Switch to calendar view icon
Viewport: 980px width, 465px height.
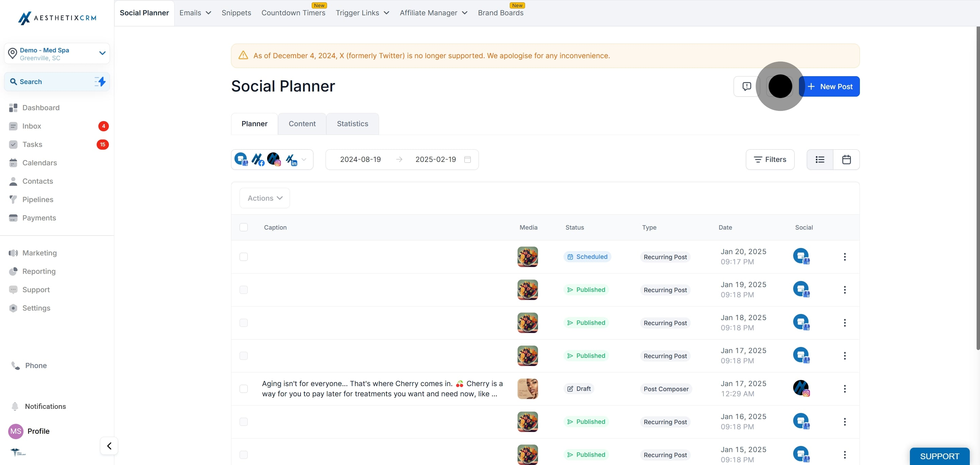coord(846,159)
